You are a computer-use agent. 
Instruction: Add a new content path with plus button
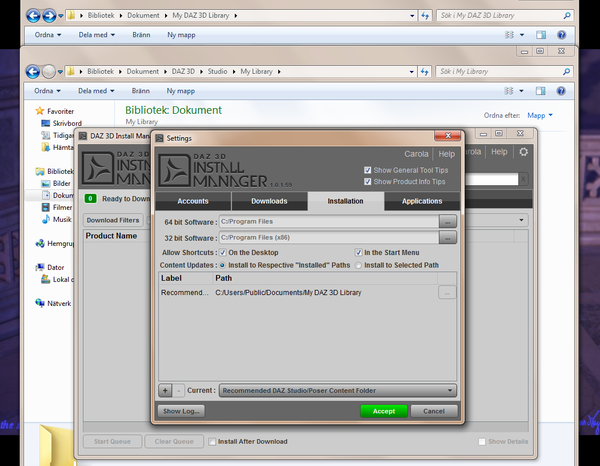165,391
